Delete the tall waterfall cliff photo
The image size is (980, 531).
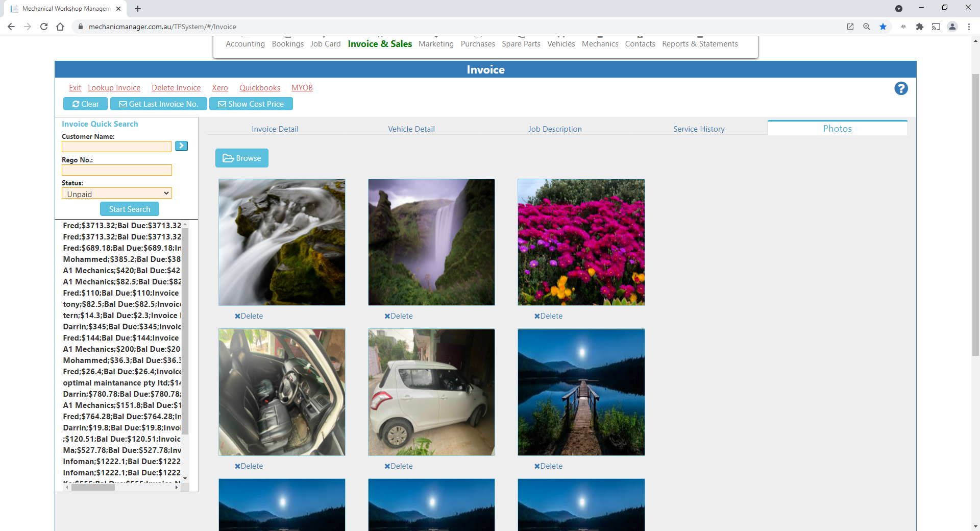[x=399, y=316]
